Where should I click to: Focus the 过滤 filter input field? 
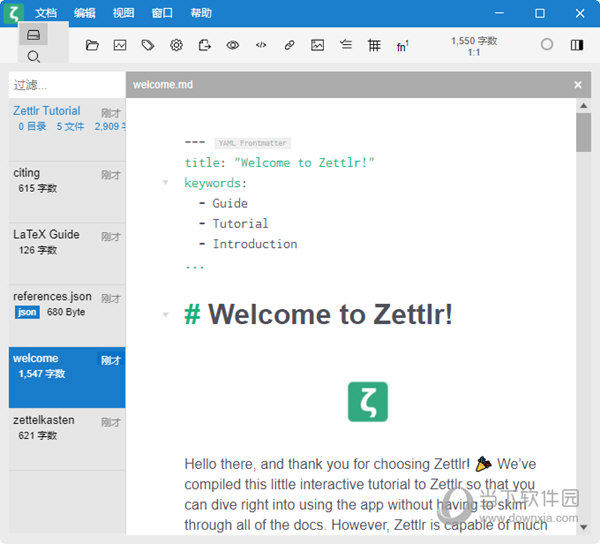pos(67,85)
